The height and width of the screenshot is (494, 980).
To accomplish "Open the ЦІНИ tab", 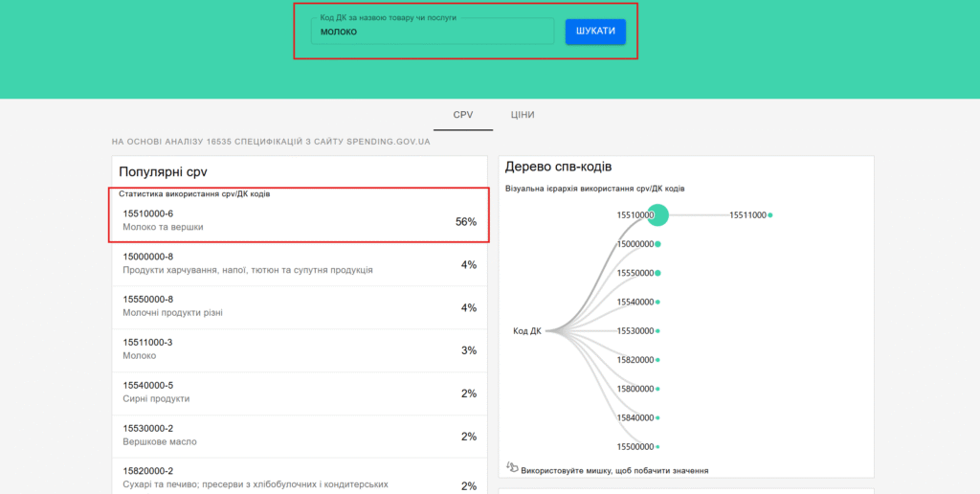I will (523, 115).
